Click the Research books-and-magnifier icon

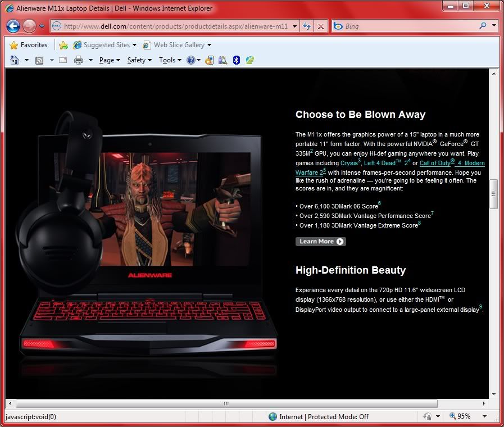pyautogui.click(x=223, y=60)
